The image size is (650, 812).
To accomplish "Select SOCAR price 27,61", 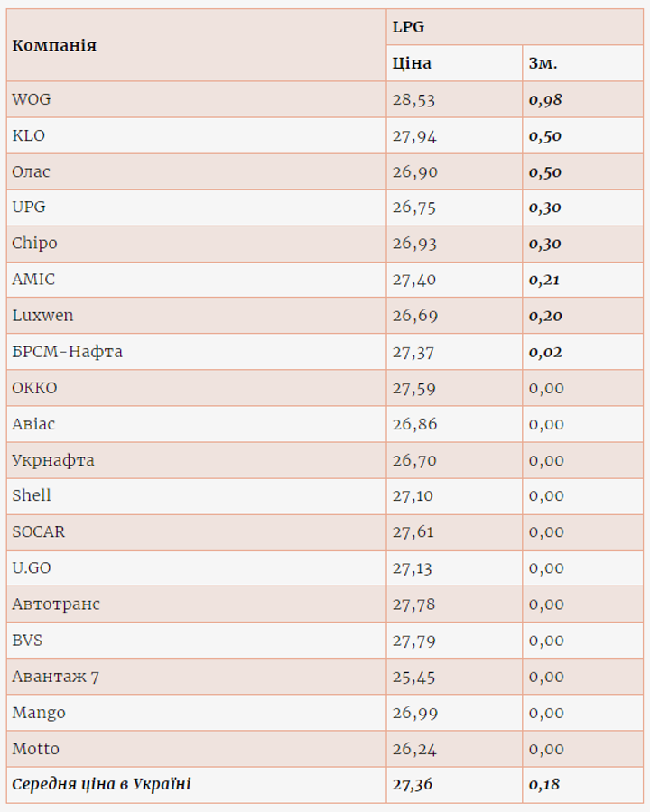I will coord(413,532).
